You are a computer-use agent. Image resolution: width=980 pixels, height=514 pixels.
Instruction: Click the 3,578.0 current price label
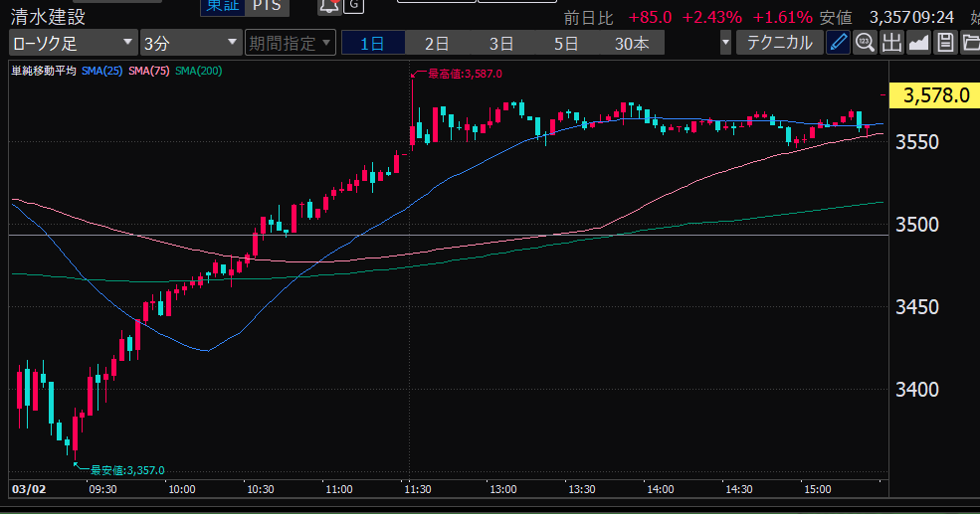coord(936,95)
